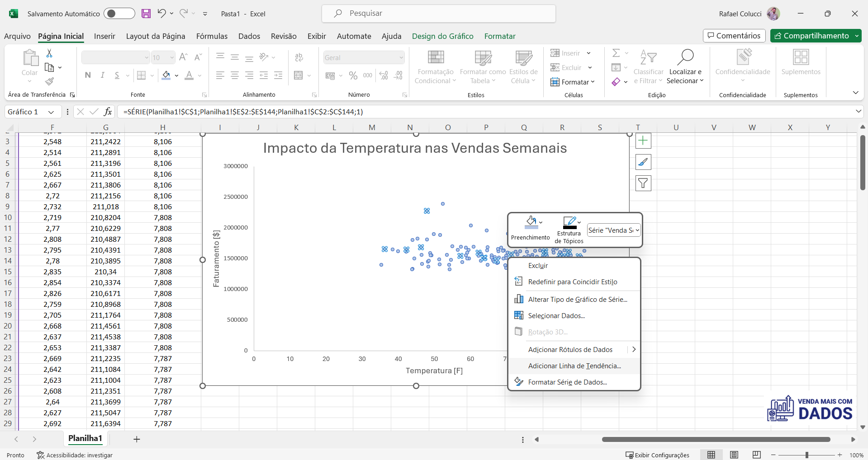Open the chart filters funnel icon
This screenshot has width=868, height=460.
point(643,183)
